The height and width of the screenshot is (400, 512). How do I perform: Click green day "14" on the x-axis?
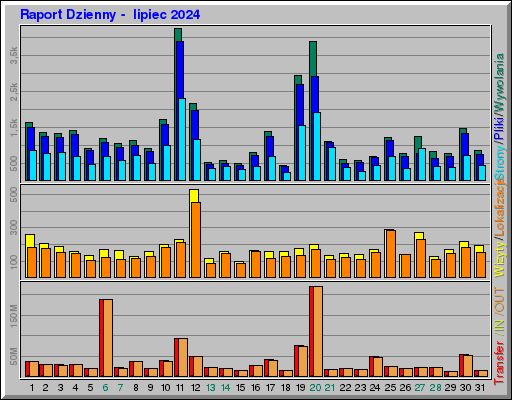click(225, 388)
